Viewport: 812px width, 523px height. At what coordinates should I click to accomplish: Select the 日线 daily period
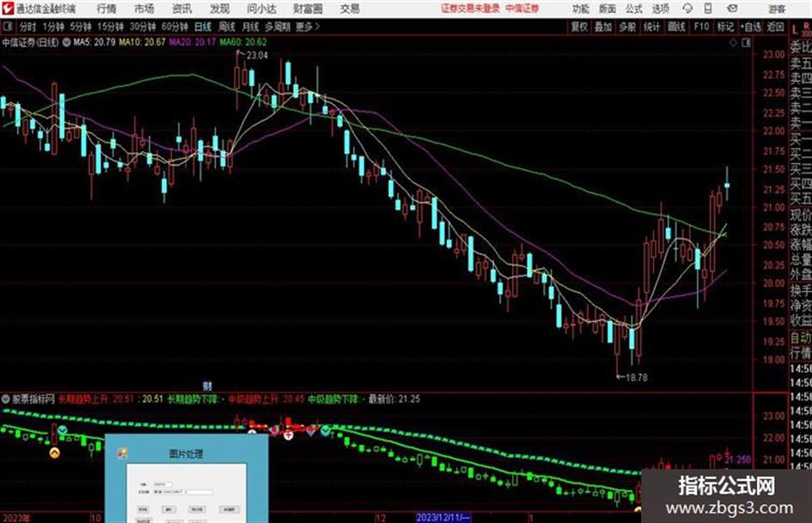pyautogui.click(x=203, y=27)
